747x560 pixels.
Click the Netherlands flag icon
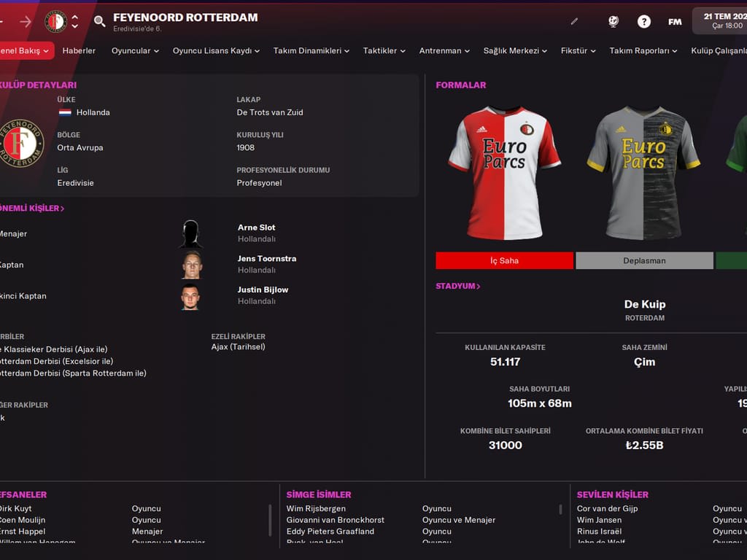pyautogui.click(x=65, y=112)
